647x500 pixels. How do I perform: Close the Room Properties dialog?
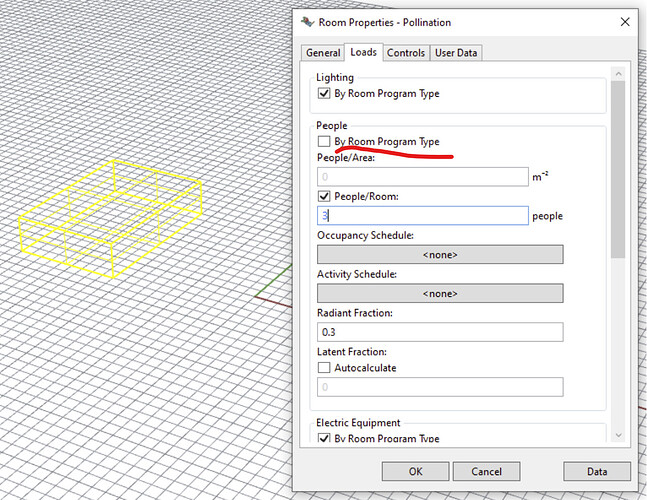624,21
